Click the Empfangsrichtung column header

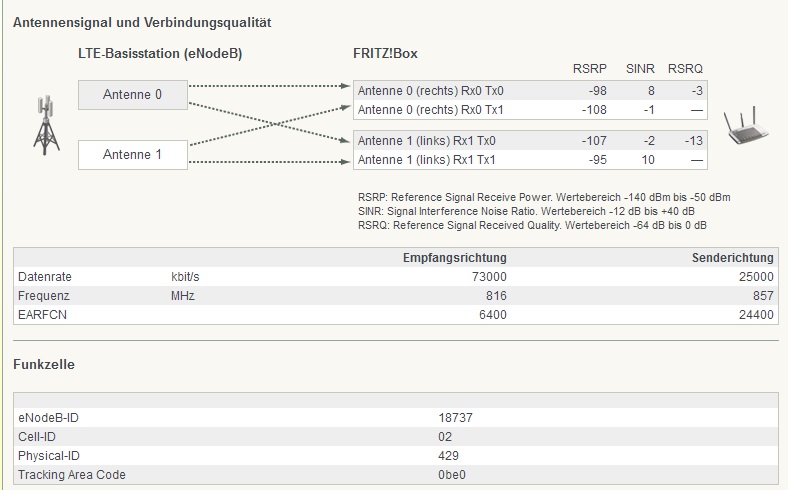[455, 258]
